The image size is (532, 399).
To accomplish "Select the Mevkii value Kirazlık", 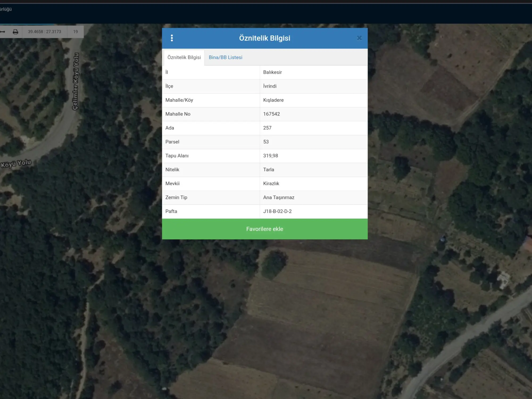I will click(271, 183).
